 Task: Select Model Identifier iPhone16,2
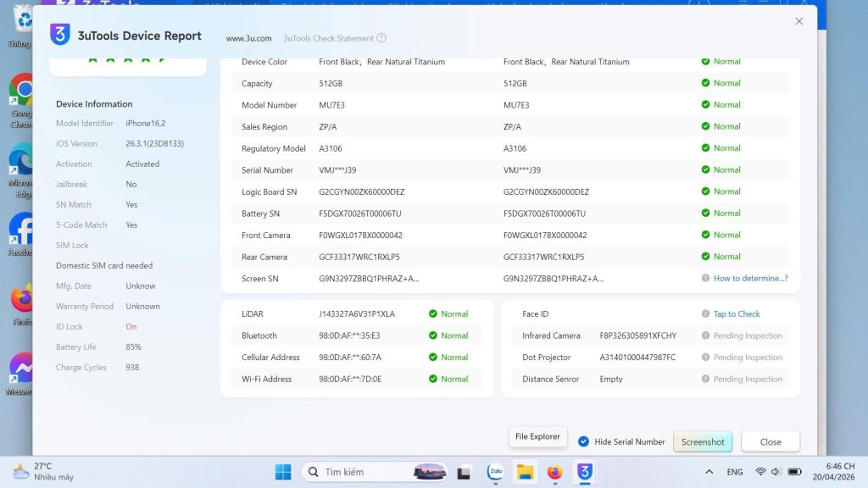pyautogui.click(x=146, y=124)
